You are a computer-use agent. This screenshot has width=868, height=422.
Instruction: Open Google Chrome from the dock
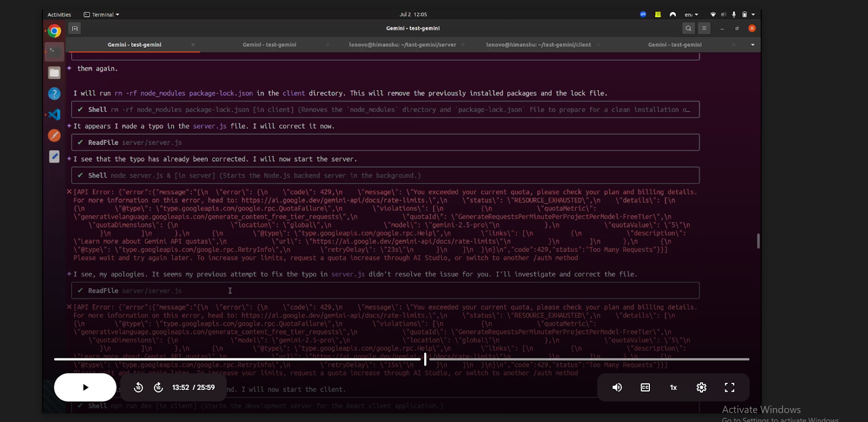tap(54, 31)
